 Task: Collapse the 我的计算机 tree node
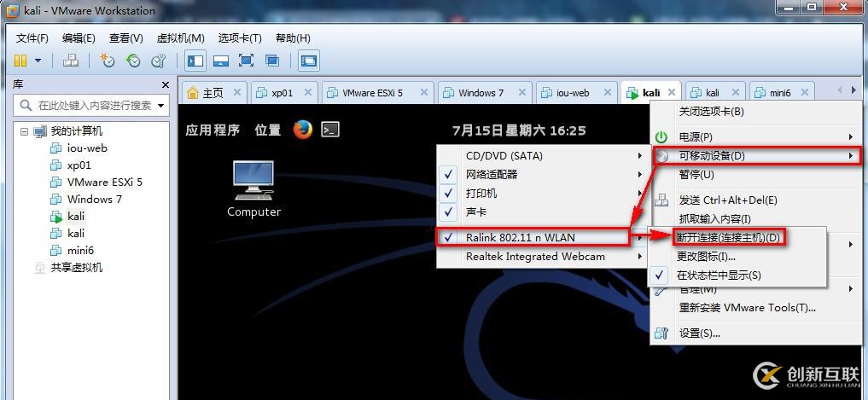tap(24, 131)
